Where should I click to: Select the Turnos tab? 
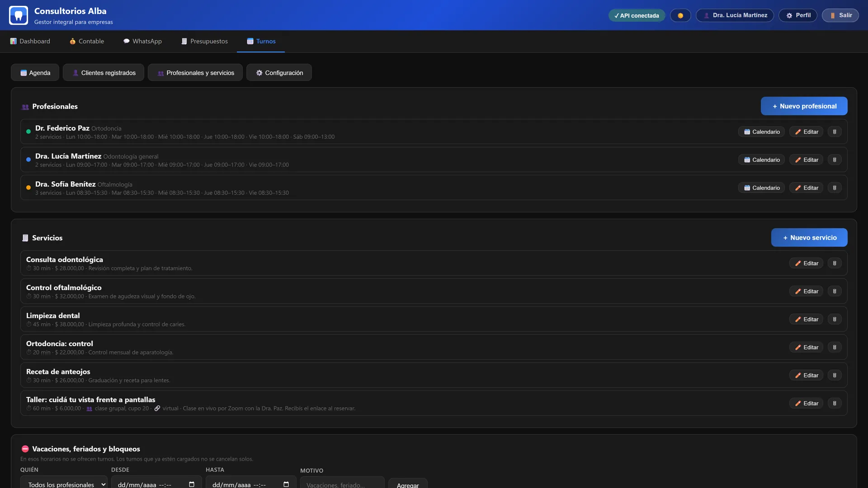(261, 41)
